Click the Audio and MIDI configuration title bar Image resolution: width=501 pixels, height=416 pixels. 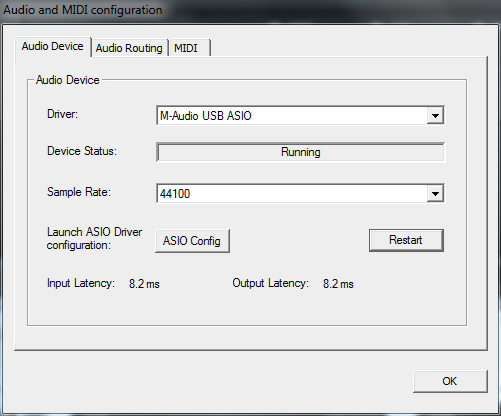(83, 10)
